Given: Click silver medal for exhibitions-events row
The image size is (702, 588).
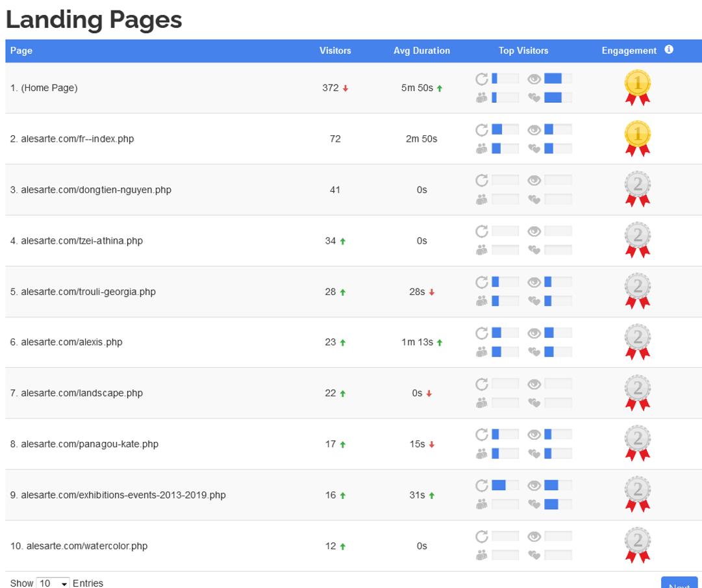Looking at the screenshot, I should [x=638, y=494].
